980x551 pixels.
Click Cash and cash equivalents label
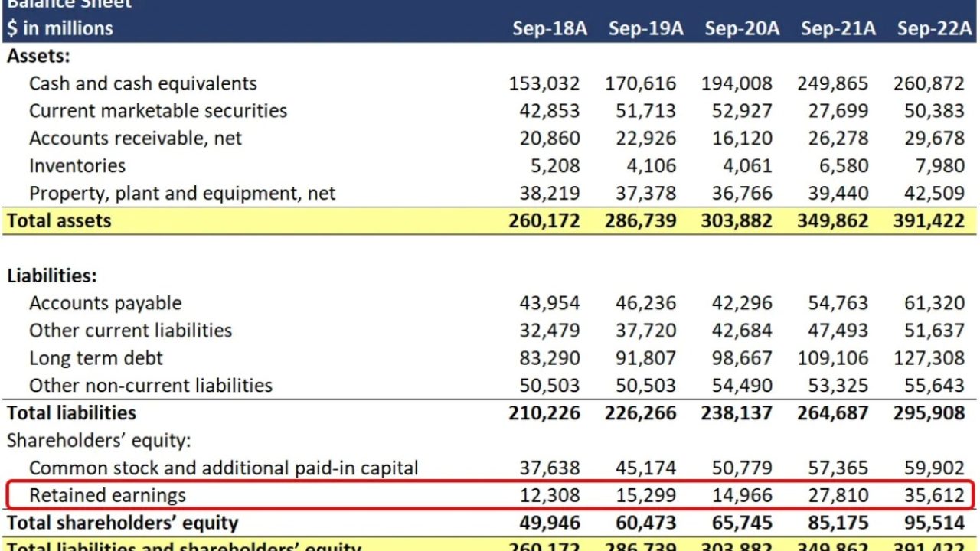click(x=142, y=83)
